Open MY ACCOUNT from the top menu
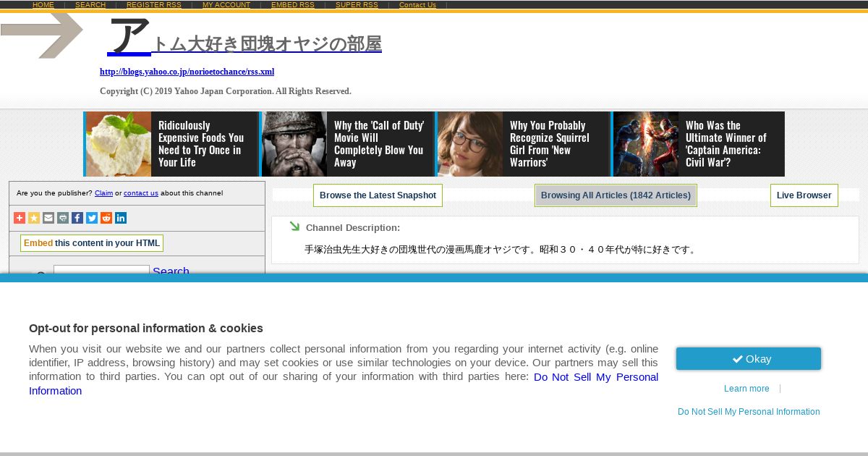The height and width of the screenshot is (456, 868). coord(226,5)
